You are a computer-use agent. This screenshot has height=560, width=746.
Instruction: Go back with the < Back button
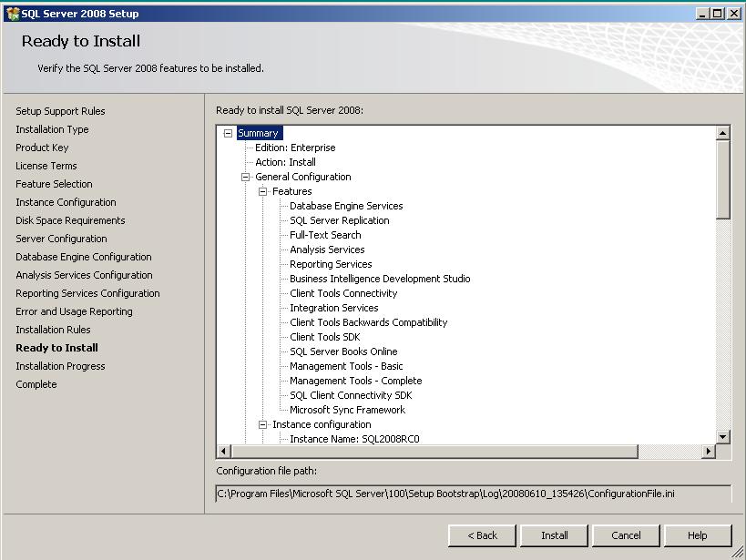[482, 535]
